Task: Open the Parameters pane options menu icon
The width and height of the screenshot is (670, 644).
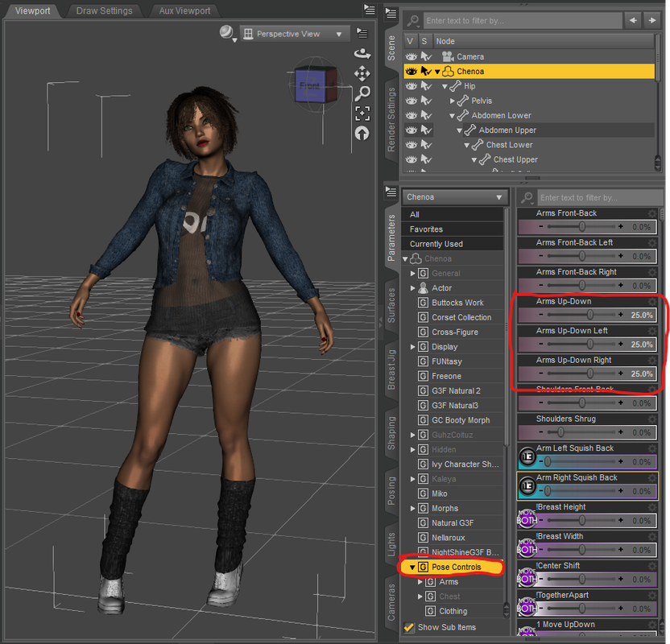Action: pyautogui.click(x=391, y=192)
